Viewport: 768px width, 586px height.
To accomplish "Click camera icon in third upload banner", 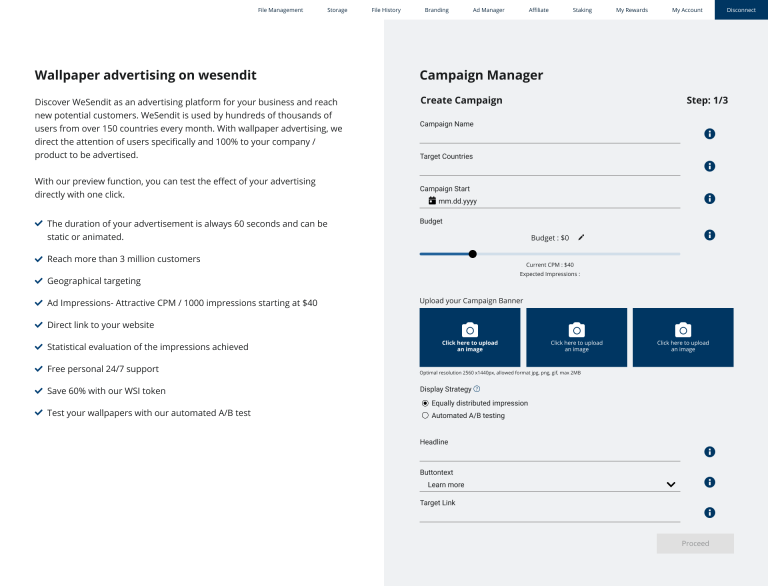I will point(683,330).
